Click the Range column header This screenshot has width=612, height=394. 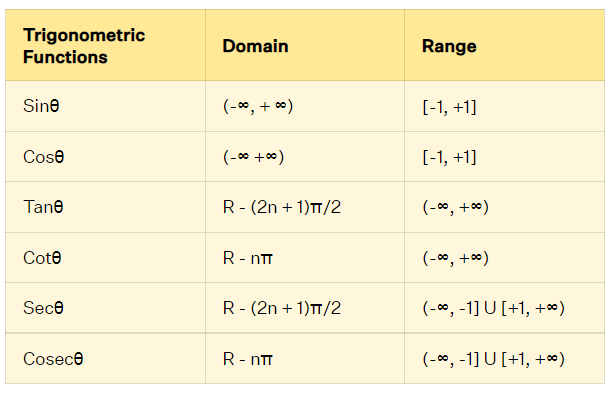point(504,45)
